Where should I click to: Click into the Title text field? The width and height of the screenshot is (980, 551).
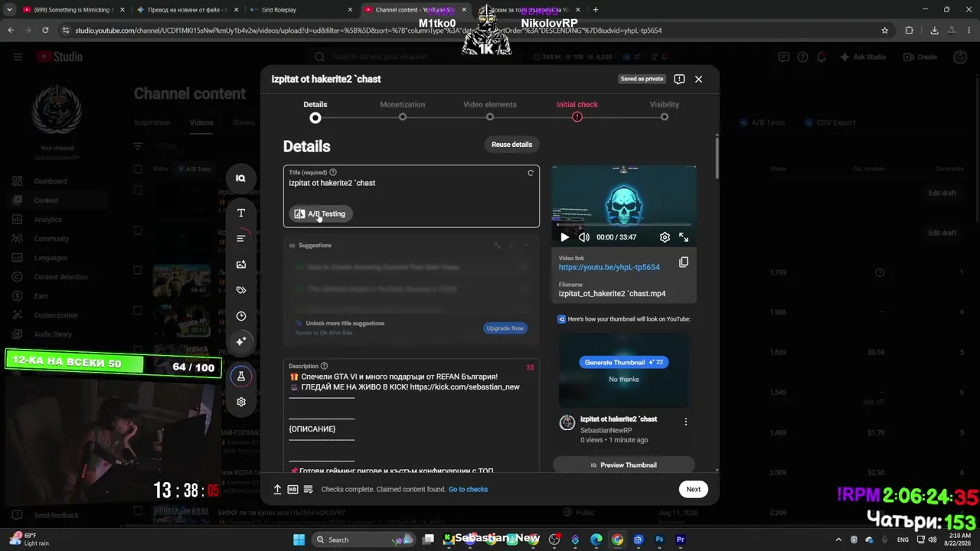pos(411,184)
